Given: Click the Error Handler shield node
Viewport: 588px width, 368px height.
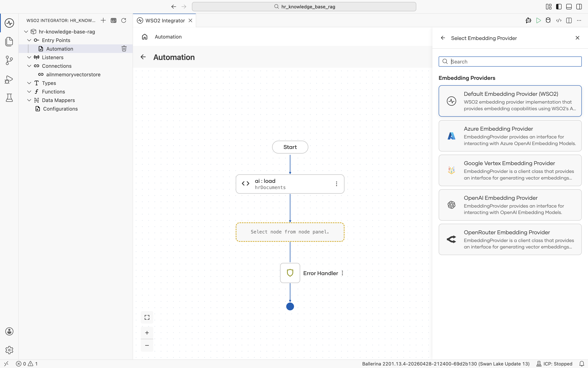Looking at the screenshot, I should click(290, 273).
